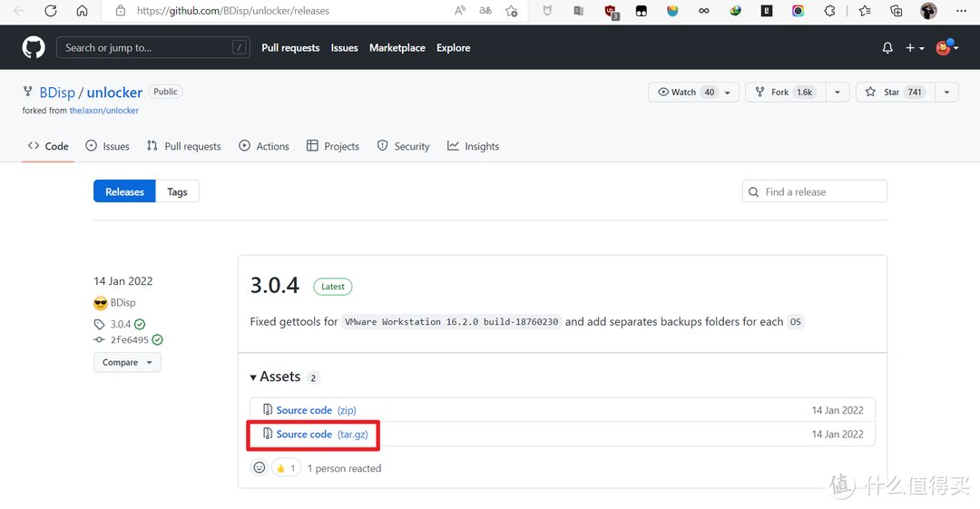Expand the Star lists dropdown arrow

point(946,92)
